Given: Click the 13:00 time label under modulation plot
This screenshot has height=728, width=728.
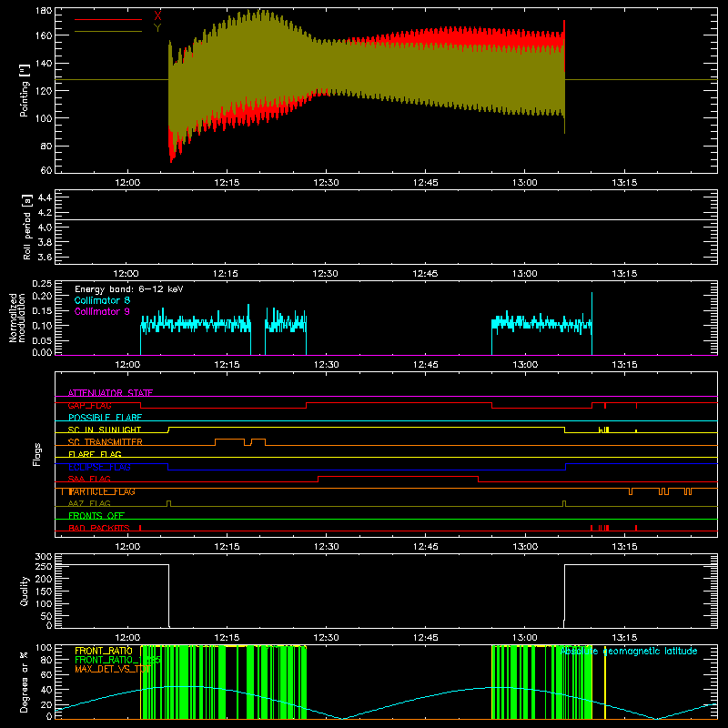Looking at the screenshot, I should tap(525, 365).
